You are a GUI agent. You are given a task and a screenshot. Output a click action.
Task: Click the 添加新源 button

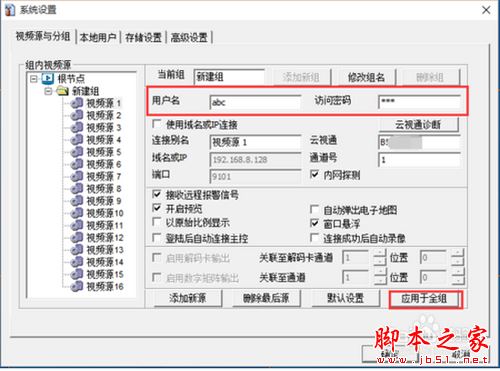(x=187, y=298)
